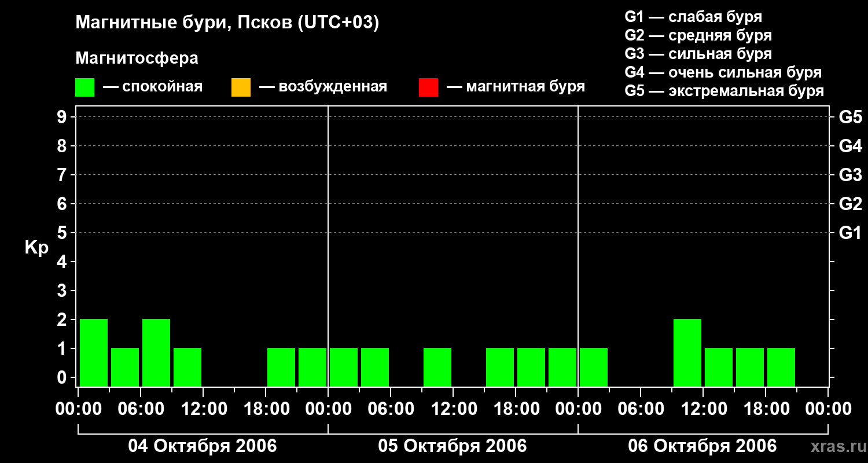Click the 09:00–12:00 bar on 05 Октября
868x463 pixels.
[437, 367]
